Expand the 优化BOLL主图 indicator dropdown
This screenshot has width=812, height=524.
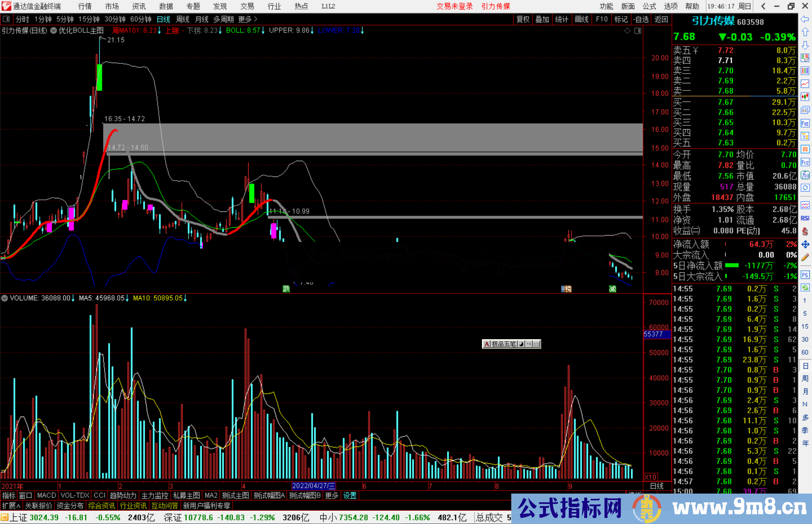pyautogui.click(x=54, y=31)
